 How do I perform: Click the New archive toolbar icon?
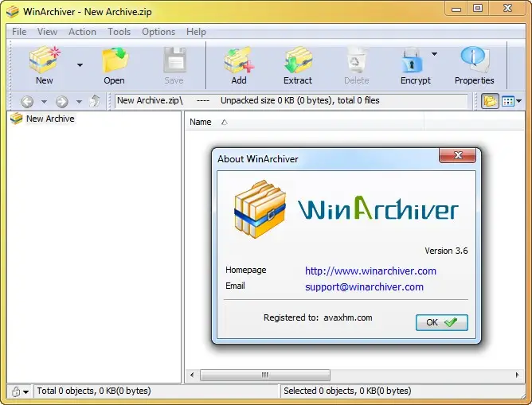[45, 60]
